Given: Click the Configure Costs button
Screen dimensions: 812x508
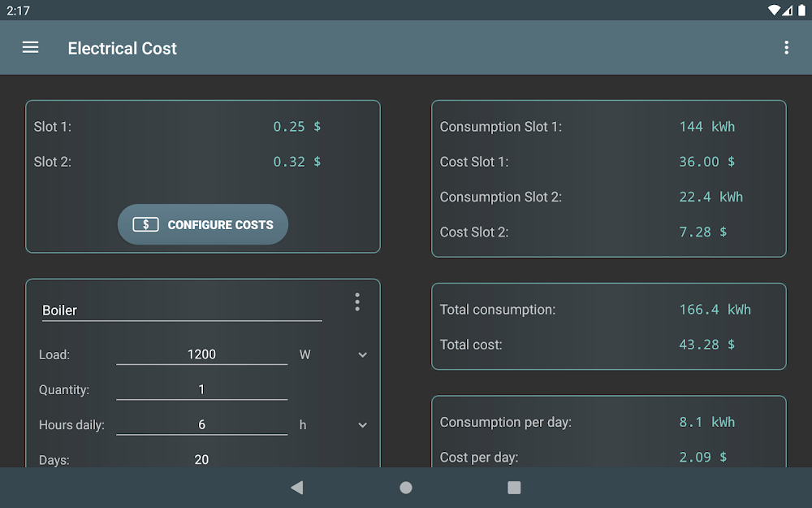Looking at the screenshot, I should (x=203, y=224).
